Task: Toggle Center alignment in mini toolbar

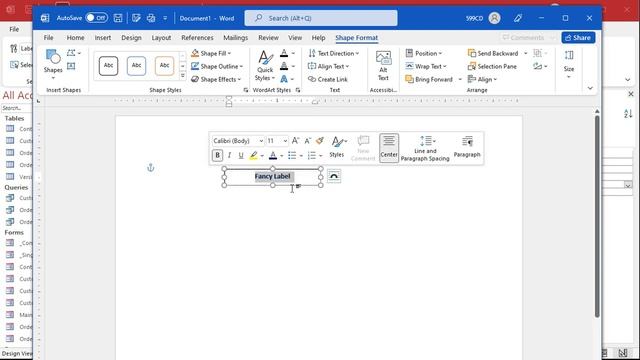Action: click(389, 147)
